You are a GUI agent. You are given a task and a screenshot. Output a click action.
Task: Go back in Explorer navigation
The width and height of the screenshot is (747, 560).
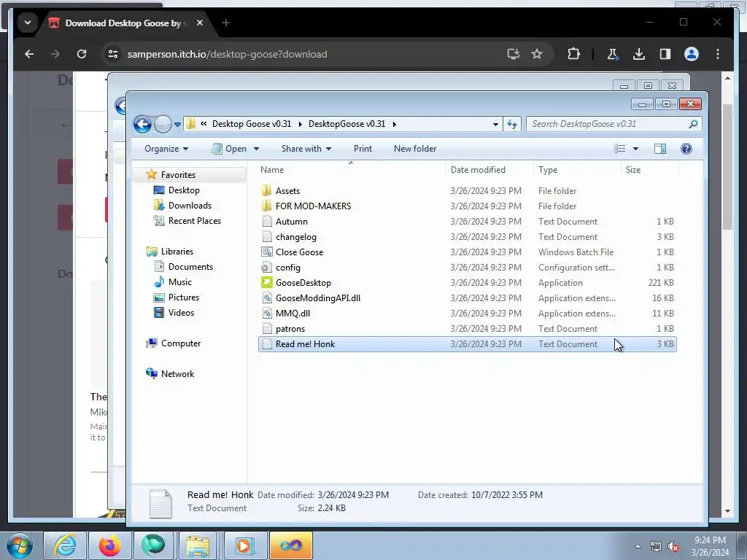click(x=142, y=124)
